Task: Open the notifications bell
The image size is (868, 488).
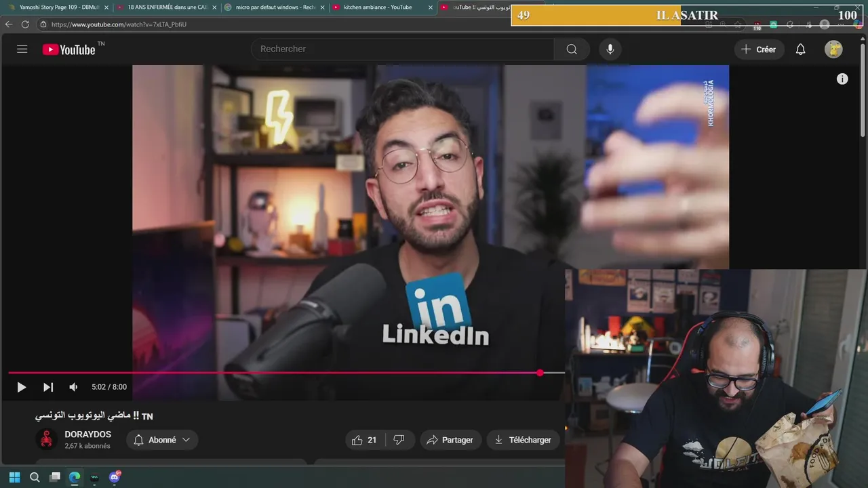Action: tap(801, 49)
